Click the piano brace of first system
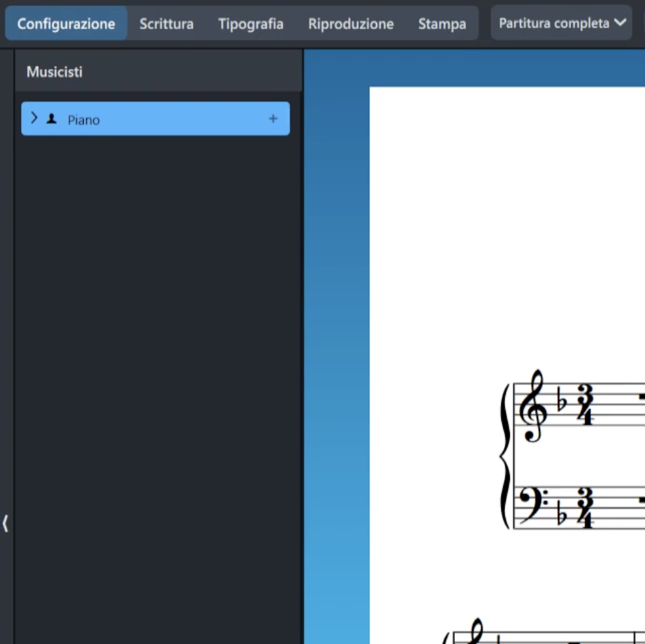The height and width of the screenshot is (644, 645). (x=505, y=455)
